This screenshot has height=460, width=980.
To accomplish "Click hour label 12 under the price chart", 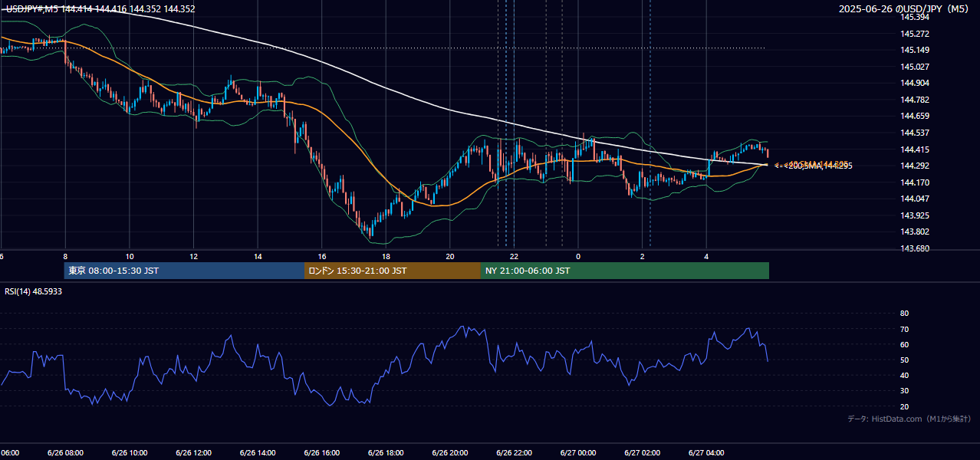I will pos(193,257).
